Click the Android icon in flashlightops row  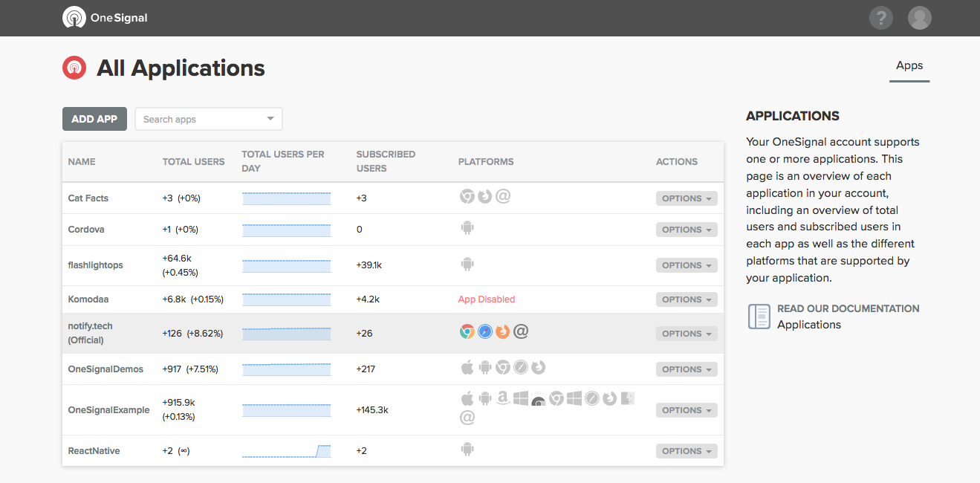click(x=467, y=263)
